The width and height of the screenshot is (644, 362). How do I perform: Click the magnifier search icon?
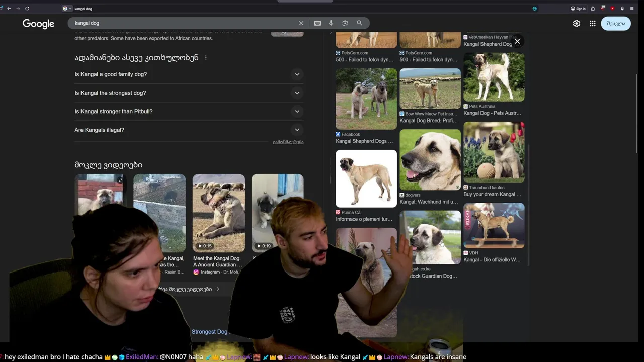point(359,23)
